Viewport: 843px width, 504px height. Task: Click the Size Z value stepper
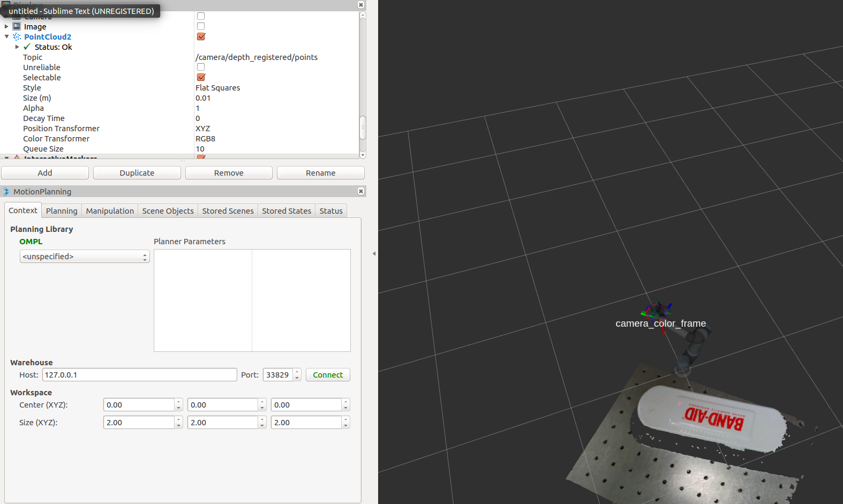(x=345, y=423)
